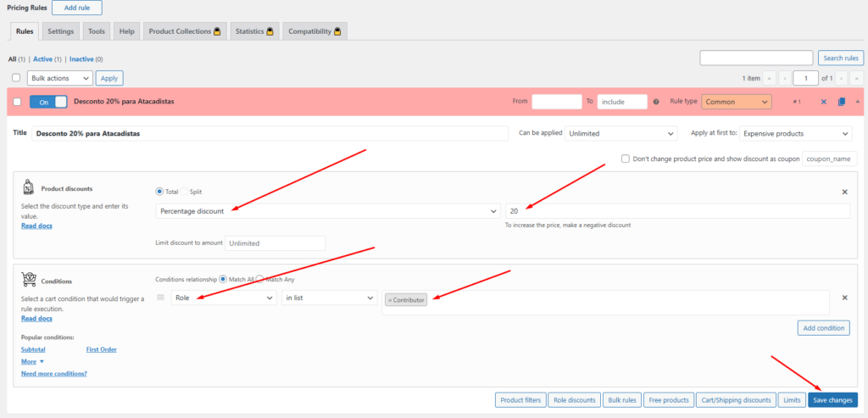The image size is (868, 418).
Task: Select the Total radio option
Action: coord(159,192)
